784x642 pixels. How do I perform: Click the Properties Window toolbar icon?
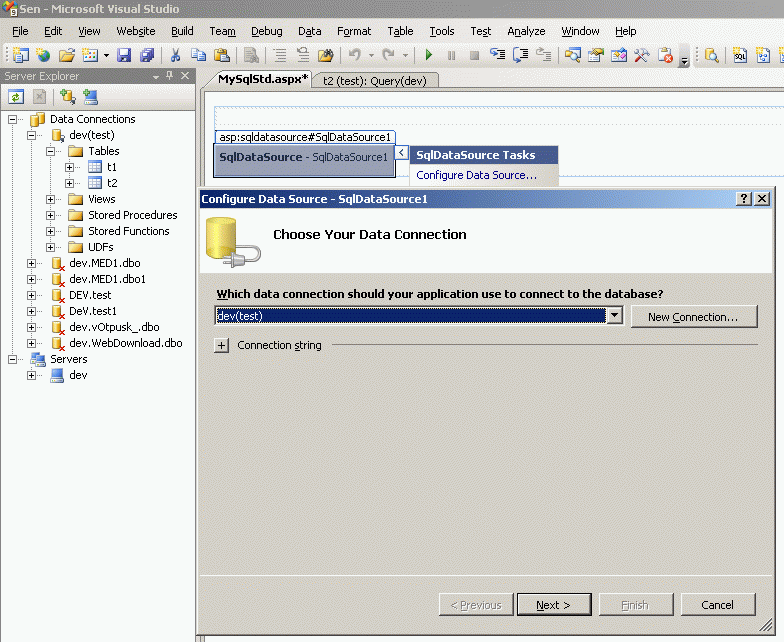[x=596, y=55]
